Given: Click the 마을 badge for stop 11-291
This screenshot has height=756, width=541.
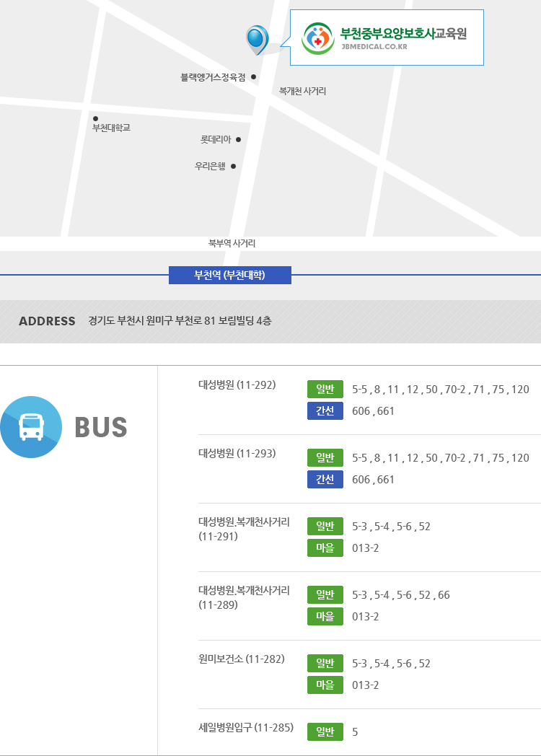Looking at the screenshot, I should pos(325,548).
